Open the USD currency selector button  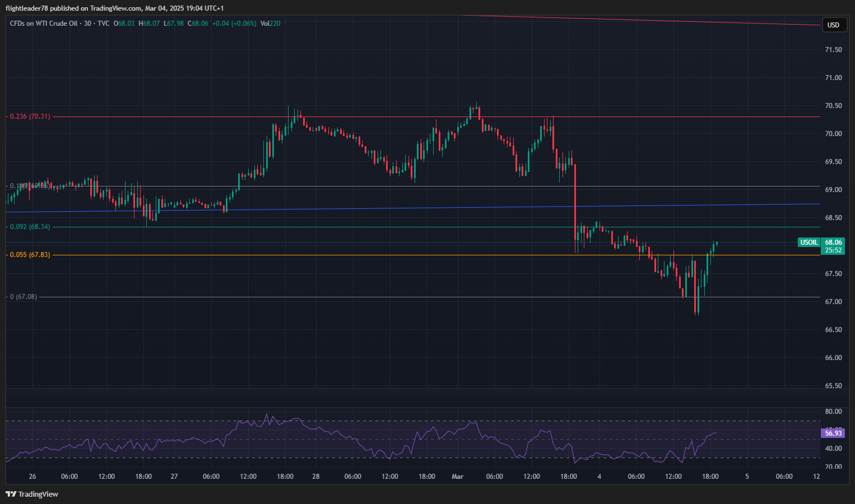(833, 25)
